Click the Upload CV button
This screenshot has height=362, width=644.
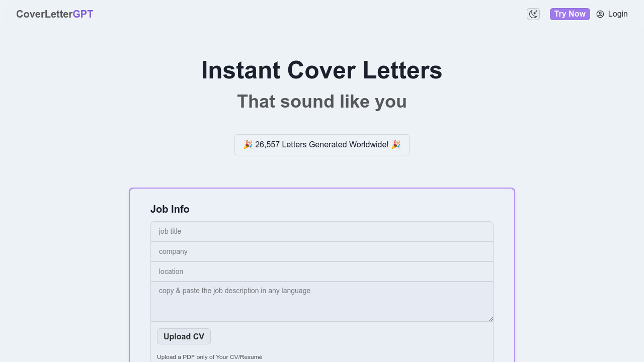pos(184,336)
